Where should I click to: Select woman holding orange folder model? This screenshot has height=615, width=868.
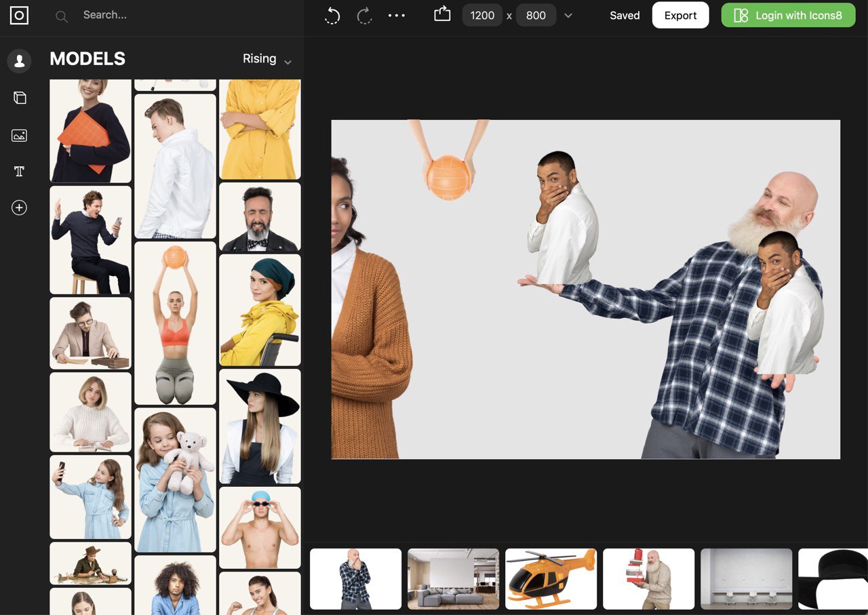click(x=91, y=130)
